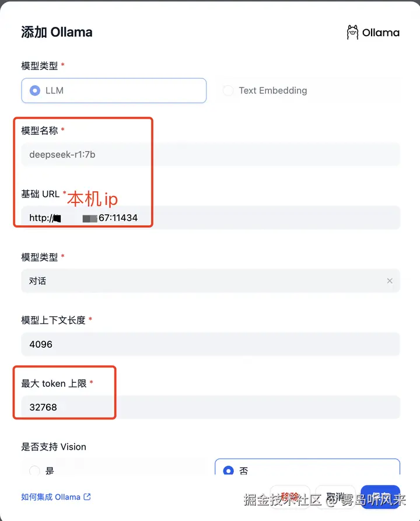Click the Ollama llama logo icon
The height and width of the screenshot is (521, 420).
point(352,33)
